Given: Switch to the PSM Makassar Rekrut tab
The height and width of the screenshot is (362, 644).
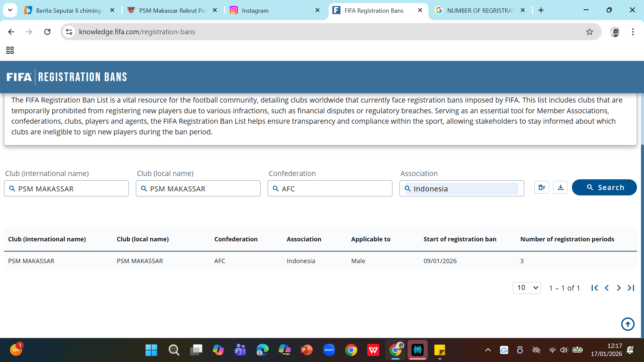Looking at the screenshot, I should [172, 10].
